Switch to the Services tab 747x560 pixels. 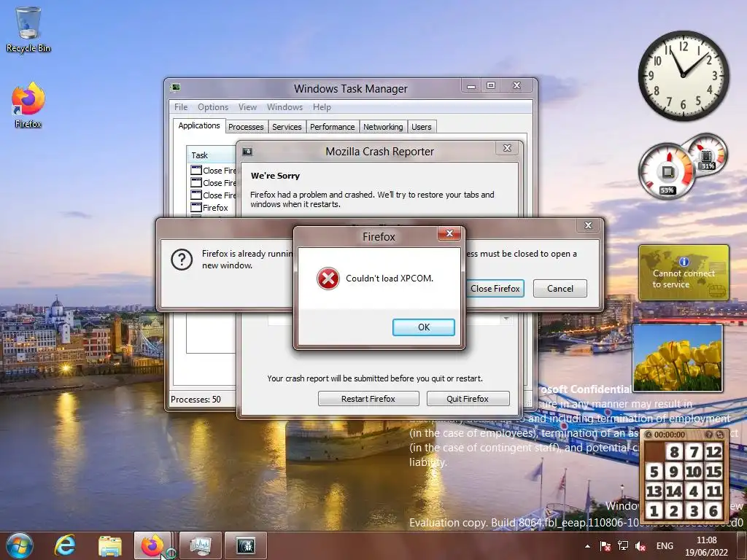(x=287, y=127)
